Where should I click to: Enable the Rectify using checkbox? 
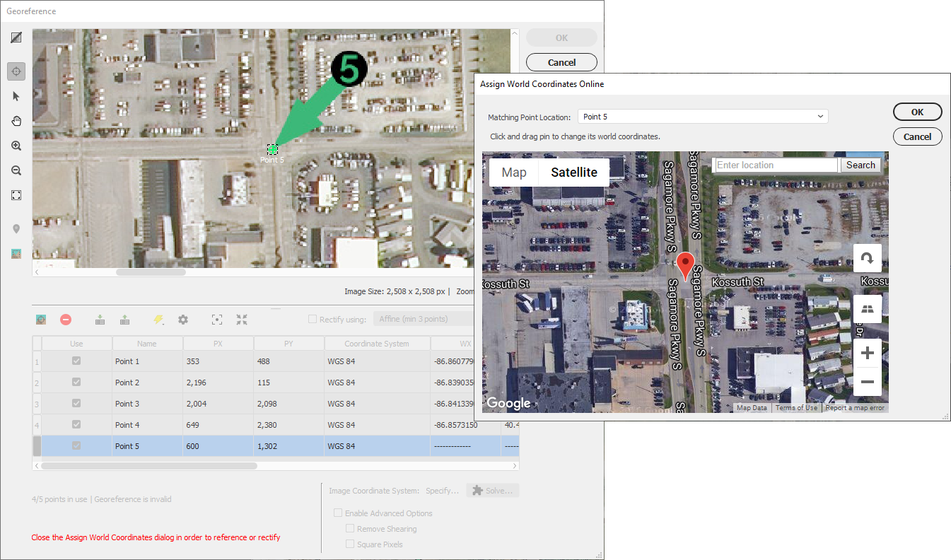(x=313, y=319)
